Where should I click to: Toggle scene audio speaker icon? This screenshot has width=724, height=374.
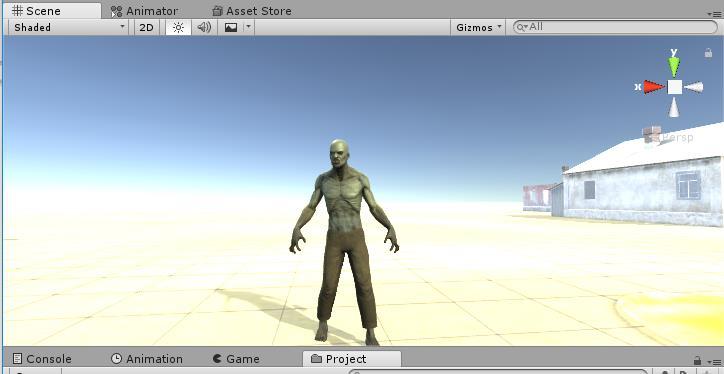pos(204,27)
